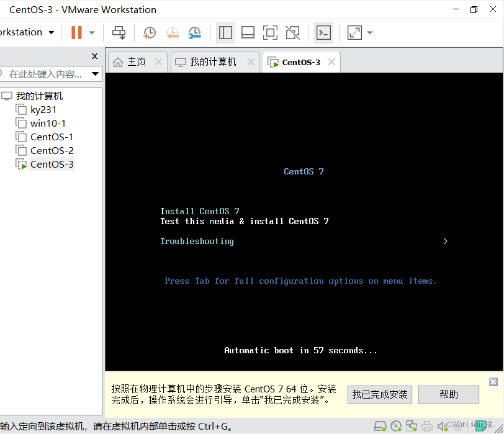Image resolution: width=504 pixels, height=434 pixels.
Task: Toggle the thumbnail bar view
Action: [248, 32]
